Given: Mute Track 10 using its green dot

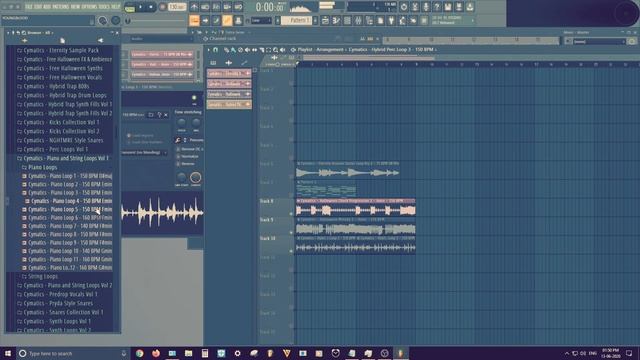Looking at the screenshot, I should point(291,251).
